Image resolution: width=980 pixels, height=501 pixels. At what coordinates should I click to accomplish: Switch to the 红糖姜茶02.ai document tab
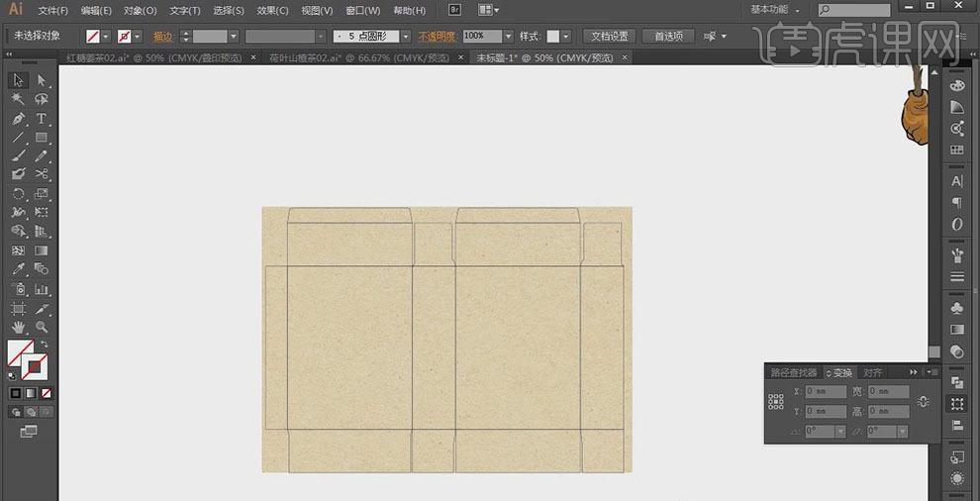pyautogui.click(x=153, y=57)
